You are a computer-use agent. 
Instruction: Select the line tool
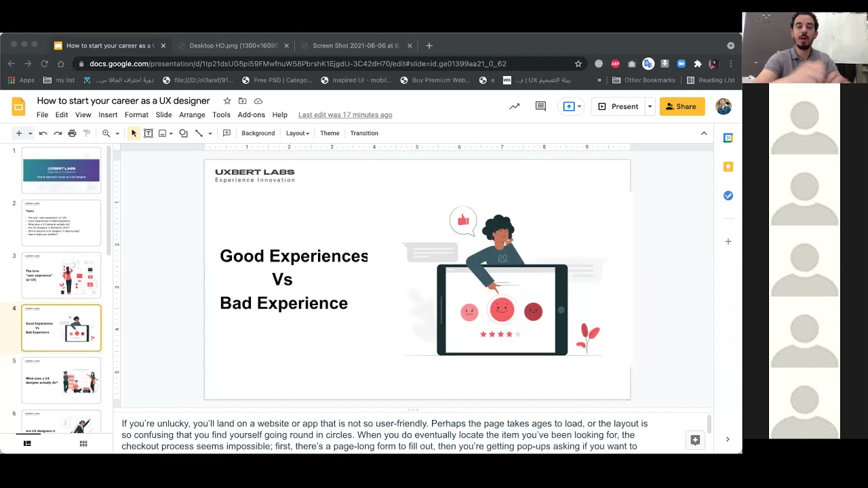click(199, 134)
